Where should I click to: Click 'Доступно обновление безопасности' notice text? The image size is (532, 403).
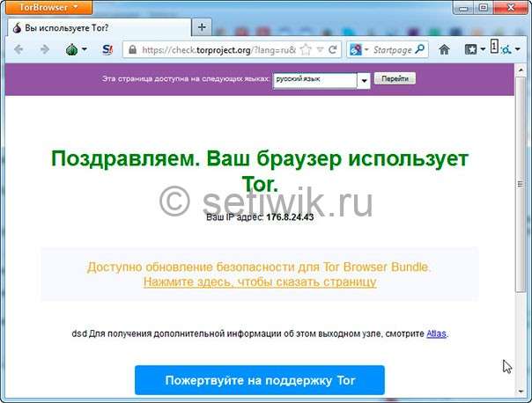tap(259, 267)
